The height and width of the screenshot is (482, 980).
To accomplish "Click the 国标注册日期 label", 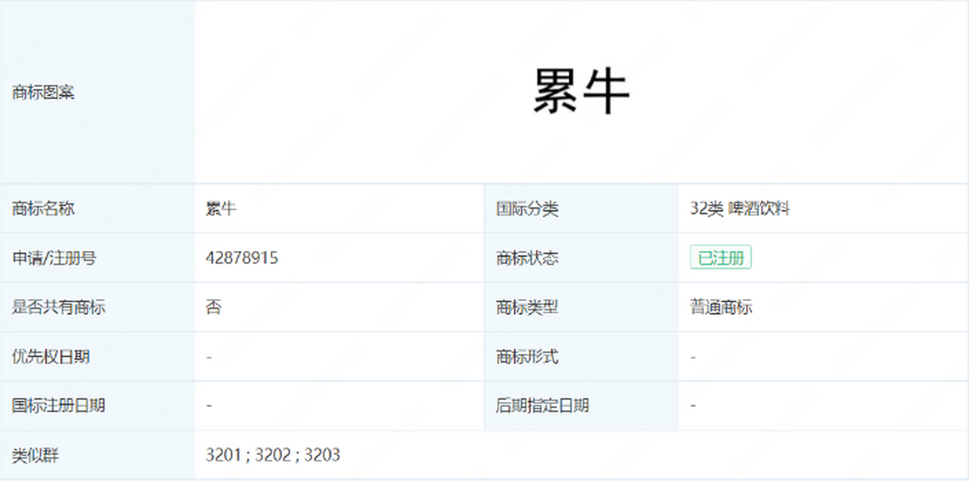I will pos(58,405).
